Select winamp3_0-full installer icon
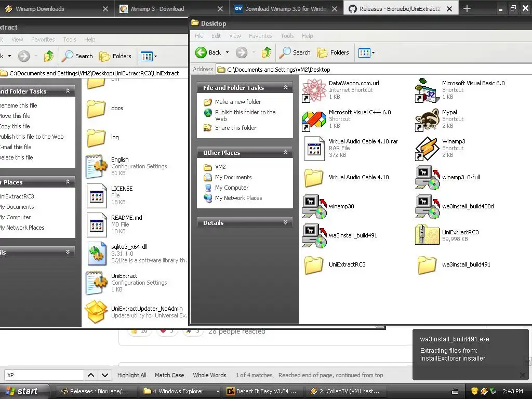 click(x=427, y=178)
